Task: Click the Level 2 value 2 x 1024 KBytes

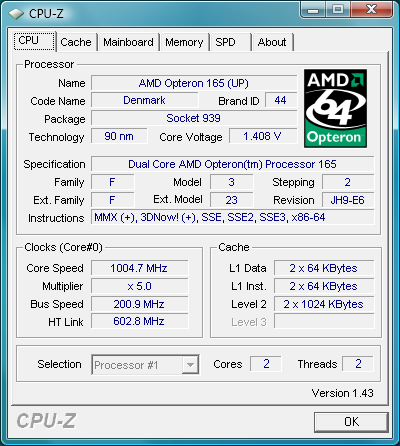Action: click(324, 304)
